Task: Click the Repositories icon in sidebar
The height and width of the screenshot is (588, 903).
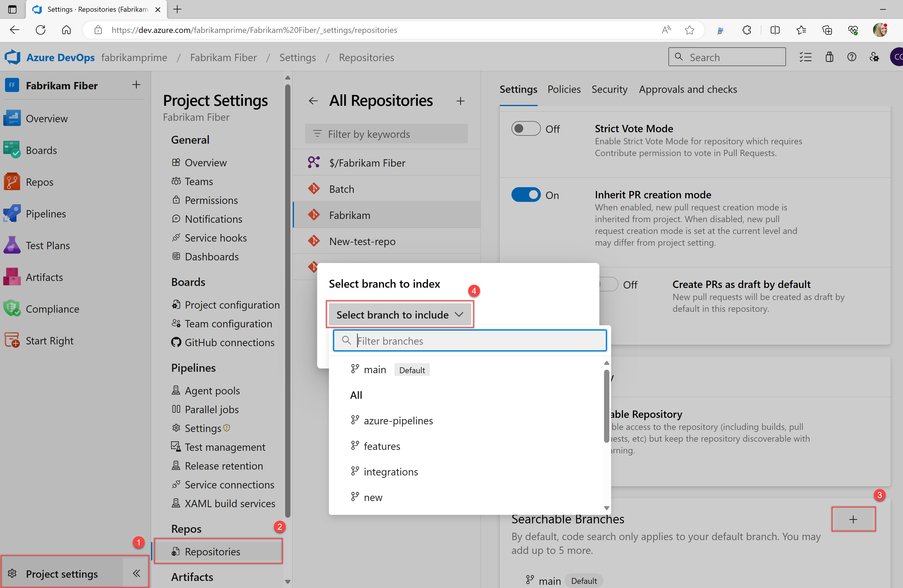Action: tap(176, 551)
